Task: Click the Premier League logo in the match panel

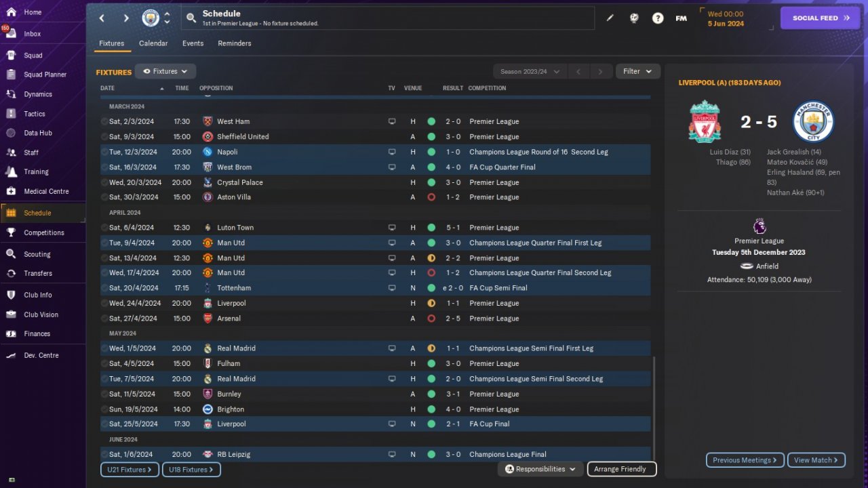Action: [x=759, y=226]
